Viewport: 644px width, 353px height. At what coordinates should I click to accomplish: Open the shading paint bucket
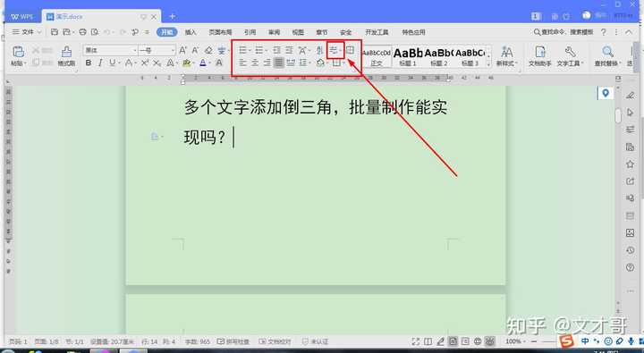(321, 63)
